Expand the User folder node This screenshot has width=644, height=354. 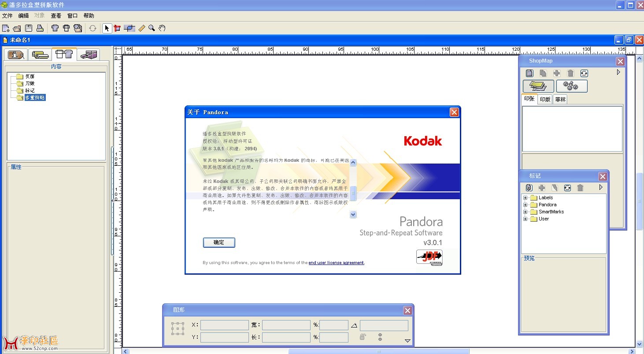(525, 219)
